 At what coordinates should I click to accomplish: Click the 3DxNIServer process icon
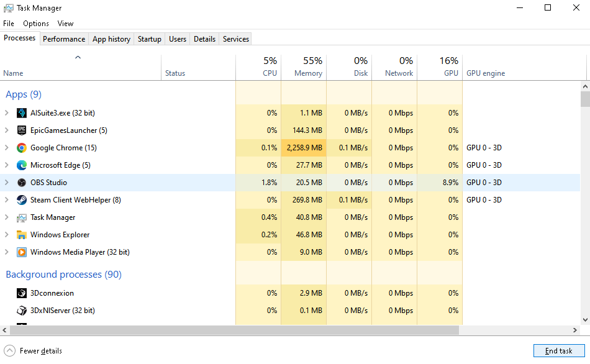tap(22, 310)
